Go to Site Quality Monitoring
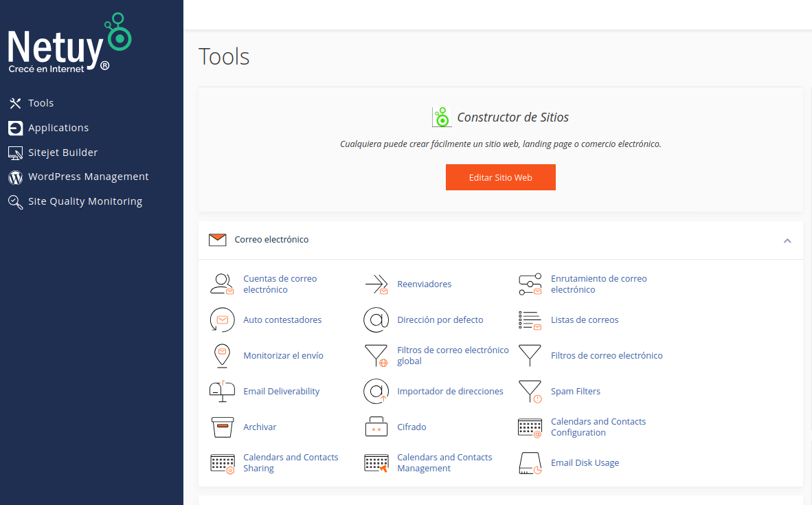The height and width of the screenshot is (505, 812). coord(84,201)
